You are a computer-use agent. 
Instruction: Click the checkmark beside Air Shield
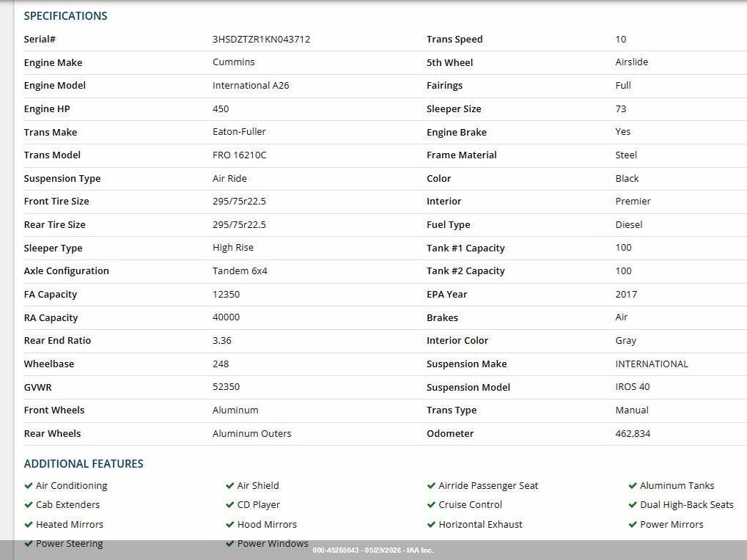(229, 486)
